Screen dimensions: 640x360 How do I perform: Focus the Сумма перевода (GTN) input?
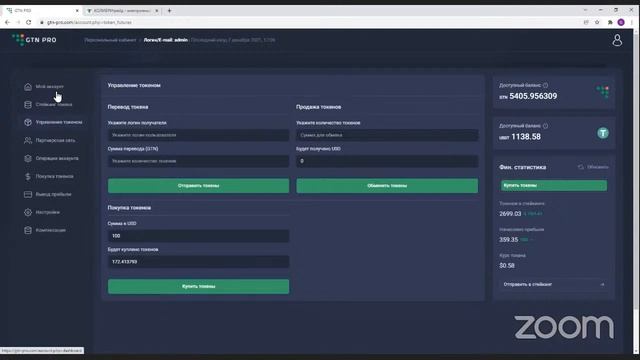198,161
